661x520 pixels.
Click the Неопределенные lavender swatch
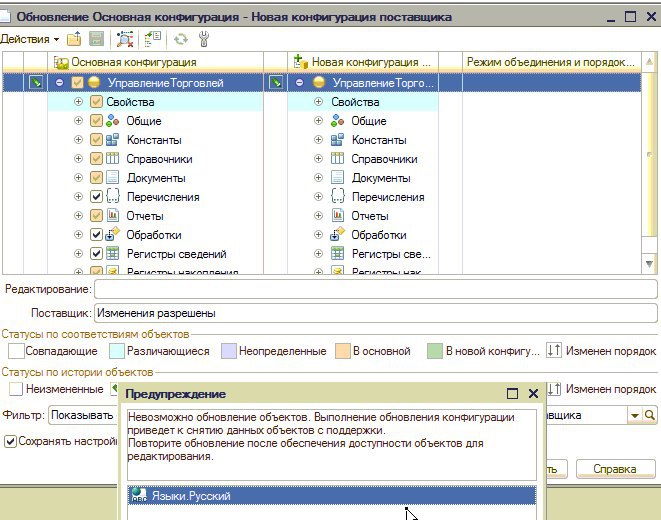click(x=229, y=351)
